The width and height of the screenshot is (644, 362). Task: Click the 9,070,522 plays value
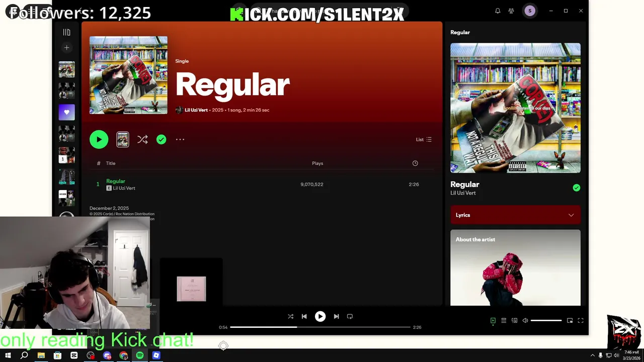click(x=312, y=185)
